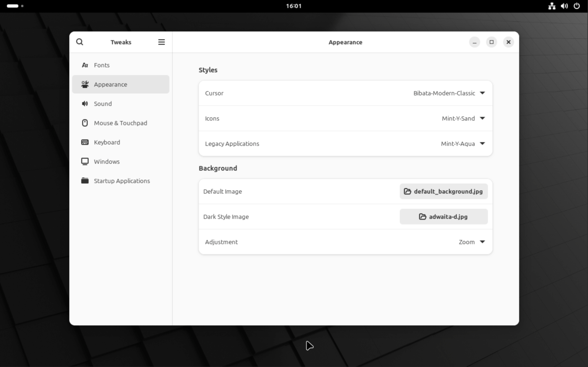Click the network icon in top bar

[x=552, y=6]
